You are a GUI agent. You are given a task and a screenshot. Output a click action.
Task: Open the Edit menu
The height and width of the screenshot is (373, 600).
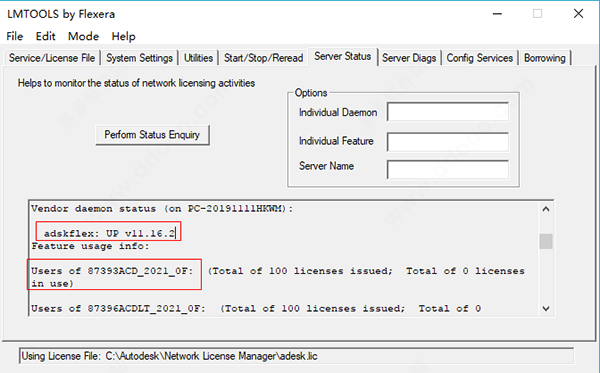(x=46, y=36)
